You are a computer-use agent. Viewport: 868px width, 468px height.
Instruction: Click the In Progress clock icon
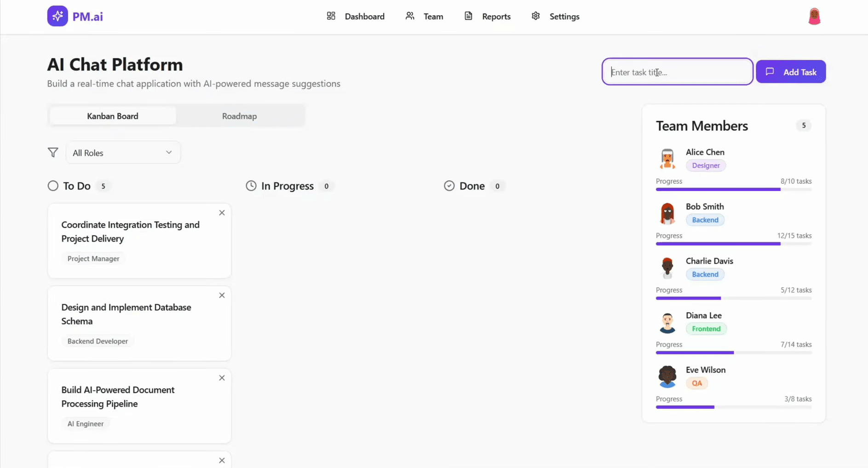(251, 186)
